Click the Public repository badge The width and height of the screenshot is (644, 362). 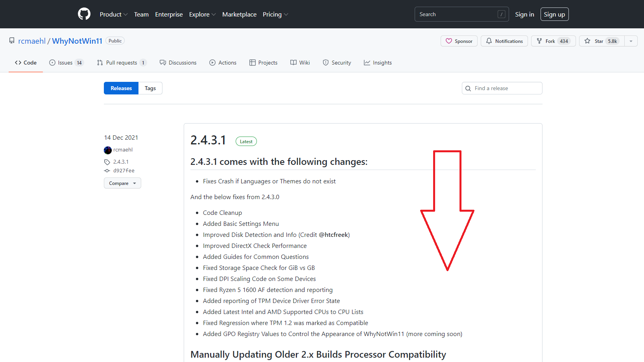tap(115, 41)
